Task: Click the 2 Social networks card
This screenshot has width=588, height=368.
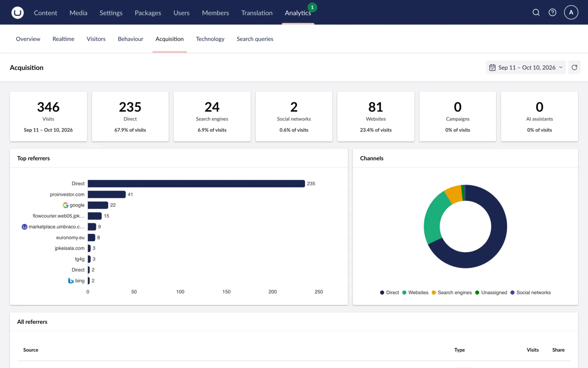Action: click(x=294, y=117)
